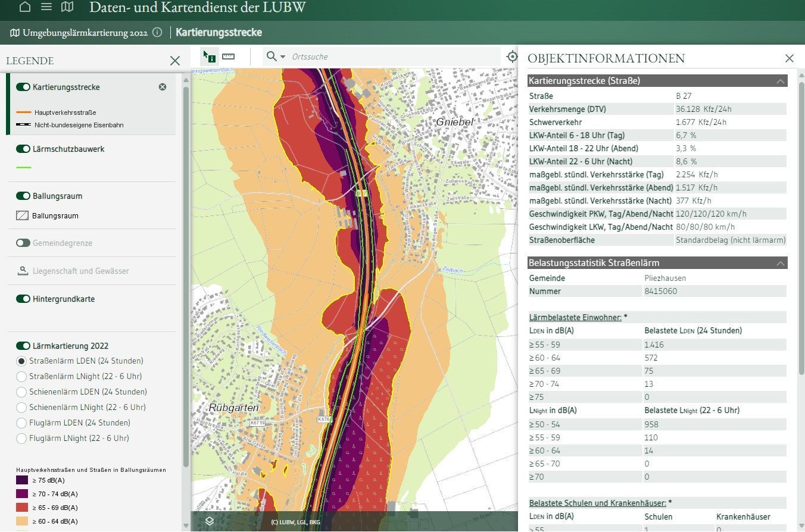Activate the ruler measurement tool
This screenshot has width=805, height=532.
[x=228, y=57]
